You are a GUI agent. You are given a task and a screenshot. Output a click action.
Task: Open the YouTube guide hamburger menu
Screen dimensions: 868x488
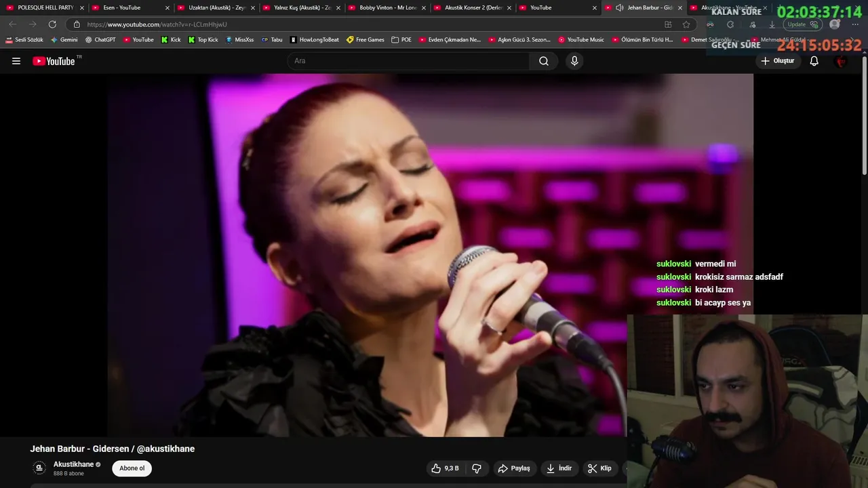click(x=16, y=61)
